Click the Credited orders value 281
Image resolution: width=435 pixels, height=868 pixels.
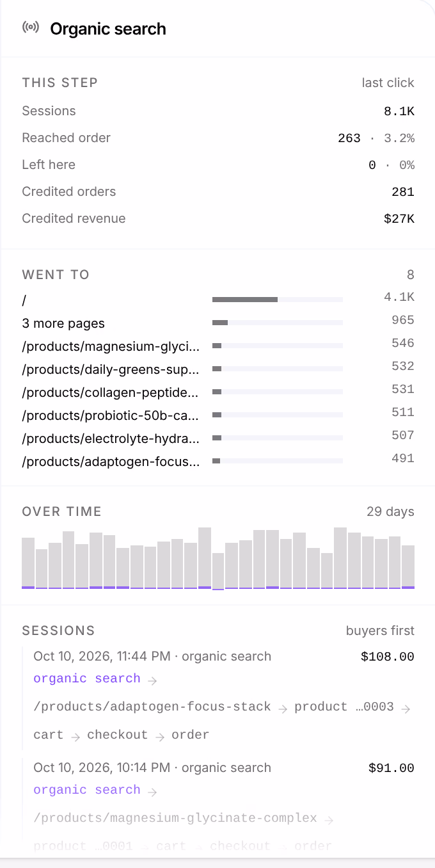(403, 192)
